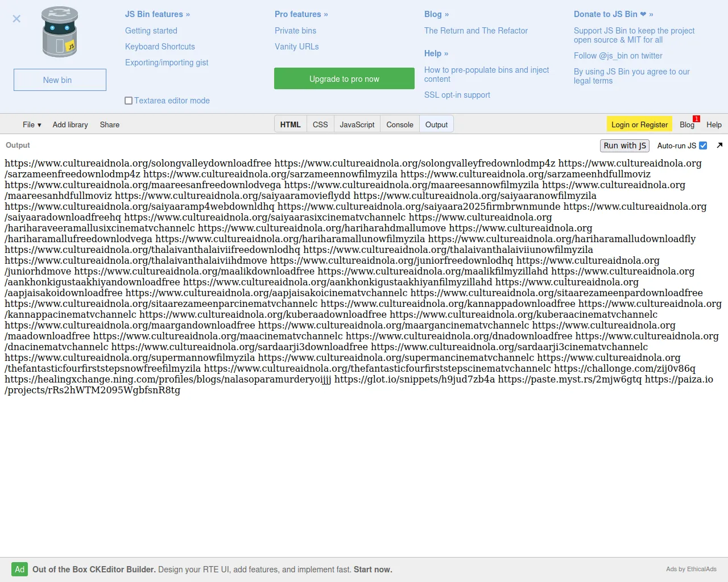The height and width of the screenshot is (582, 728).
Task: Open output in a new window arrow
Action: point(719,145)
